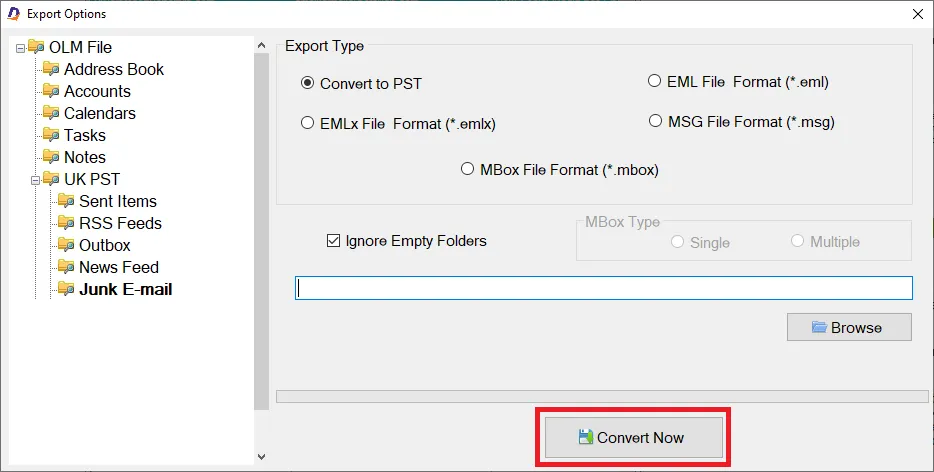Collapse the UK PST tree node
The width and height of the screenshot is (934, 472).
coord(36,179)
